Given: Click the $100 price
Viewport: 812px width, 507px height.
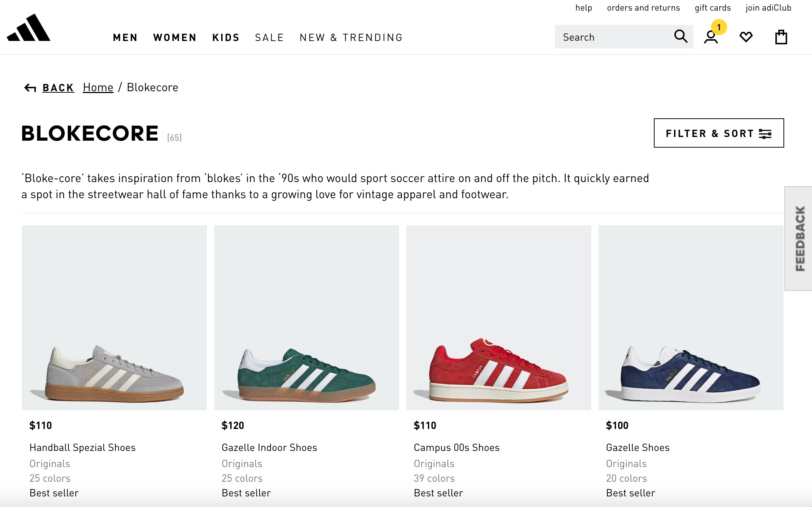Looking at the screenshot, I should tap(617, 425).
